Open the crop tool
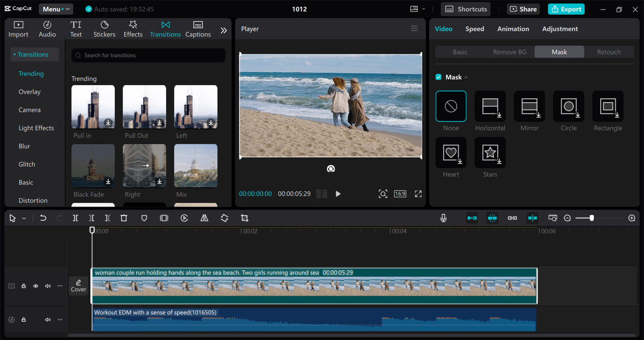The width and height of the screenshot is (644, 340). (x=245, y=218)
